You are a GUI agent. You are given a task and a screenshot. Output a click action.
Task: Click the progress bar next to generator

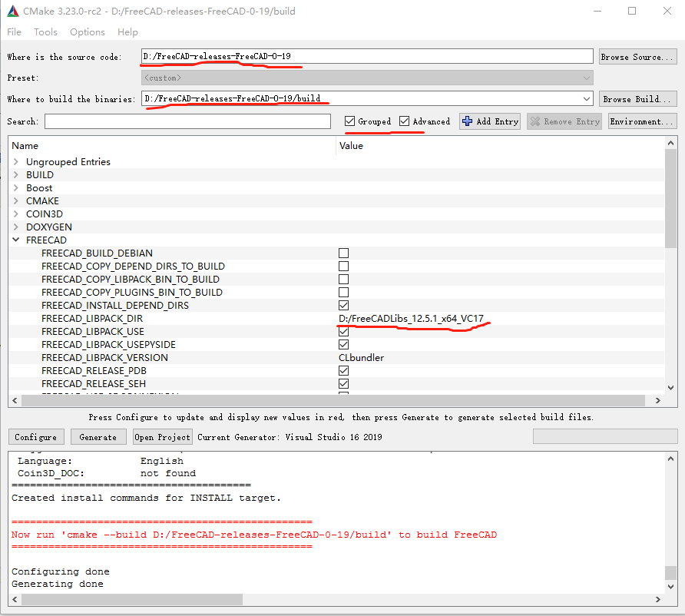pos(605,436)
